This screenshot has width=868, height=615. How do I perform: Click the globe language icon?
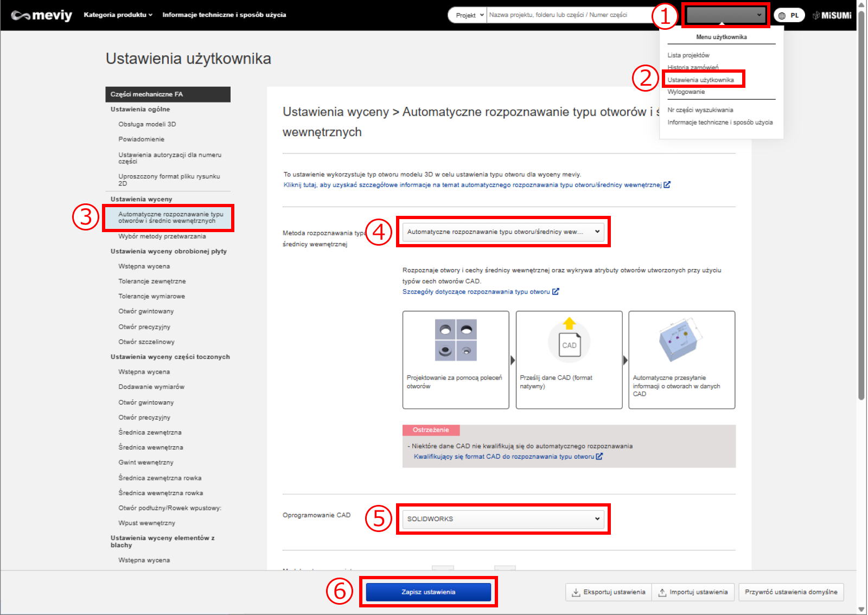point(782,16)
